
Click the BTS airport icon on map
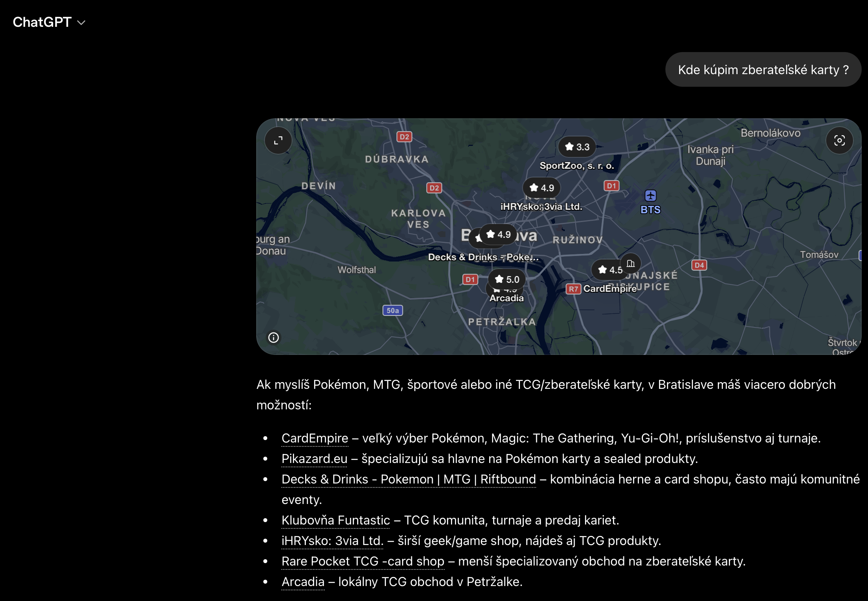pyautogui.click(x=650, y=196)
